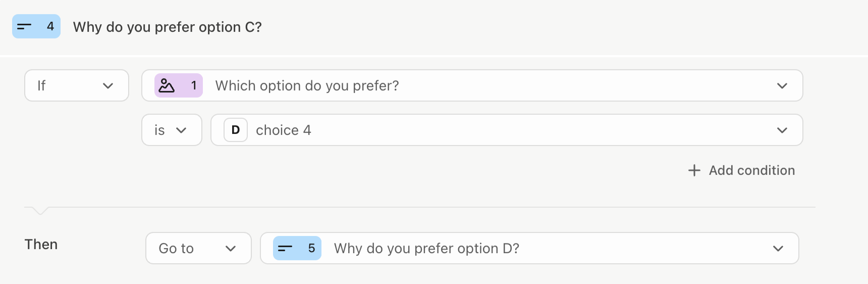
Task: Click the chevron arrow in the If dropdown
Action: point(108,86)
